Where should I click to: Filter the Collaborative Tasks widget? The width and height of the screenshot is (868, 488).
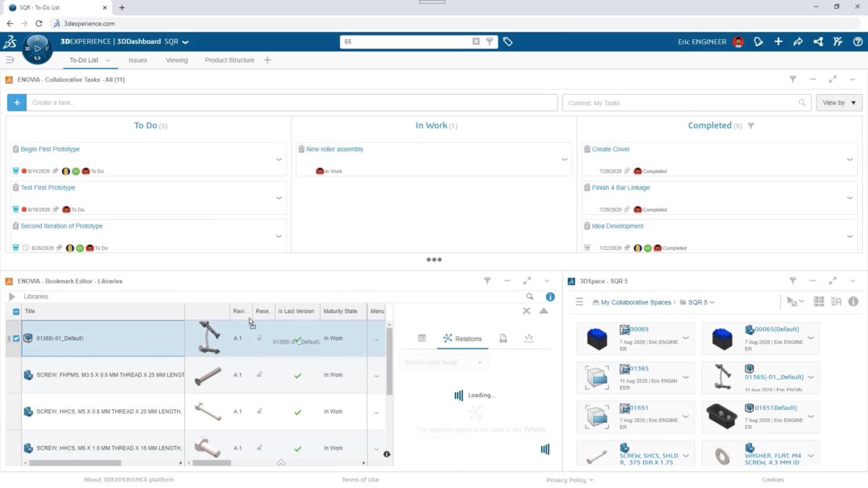[793, 79]
